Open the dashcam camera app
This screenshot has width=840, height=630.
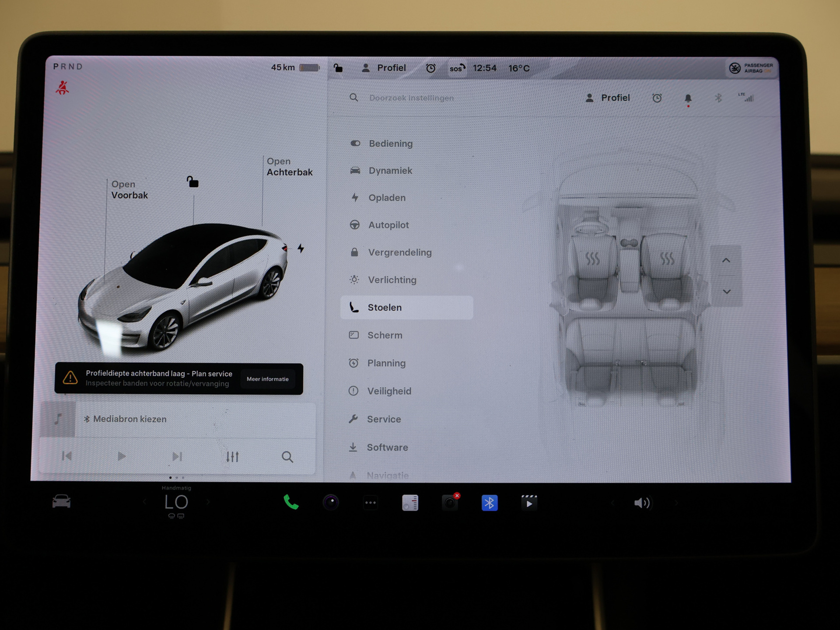click(450, 503)
